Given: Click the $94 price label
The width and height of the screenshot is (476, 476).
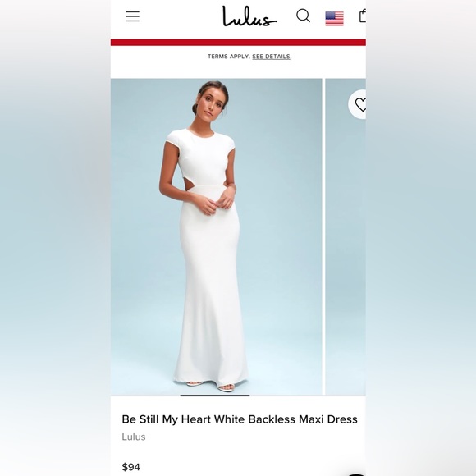Looking at the screenshot, I should pos(130,467).
